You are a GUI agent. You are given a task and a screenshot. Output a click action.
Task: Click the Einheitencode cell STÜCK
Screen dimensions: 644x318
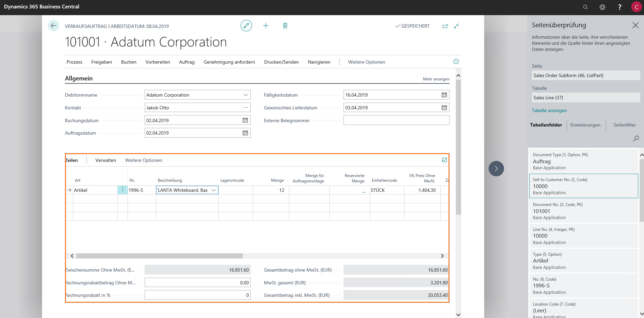(387, 190)
